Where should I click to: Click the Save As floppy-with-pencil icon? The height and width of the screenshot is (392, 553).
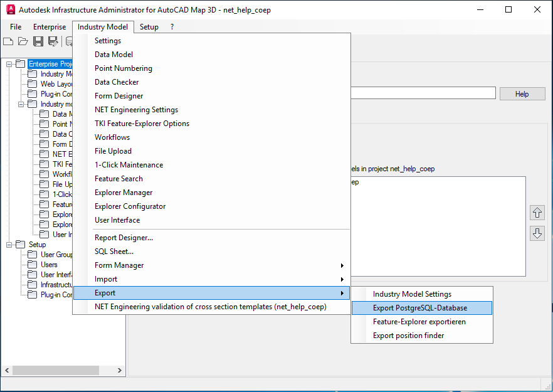click(53, 41)
